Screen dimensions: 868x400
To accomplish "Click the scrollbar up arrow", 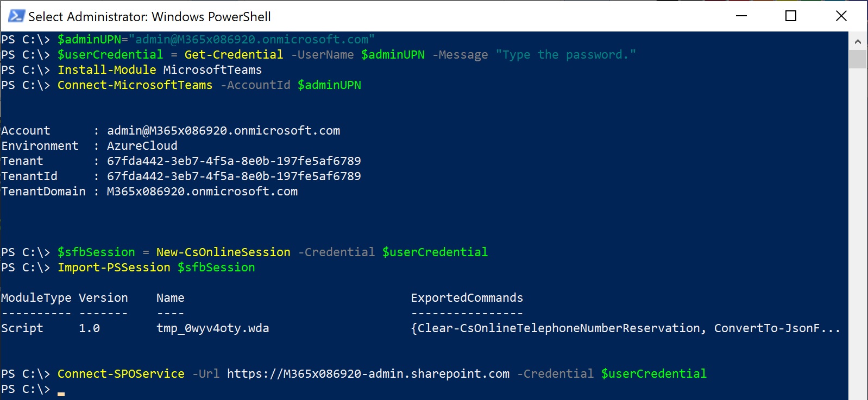I will point(858,41).
